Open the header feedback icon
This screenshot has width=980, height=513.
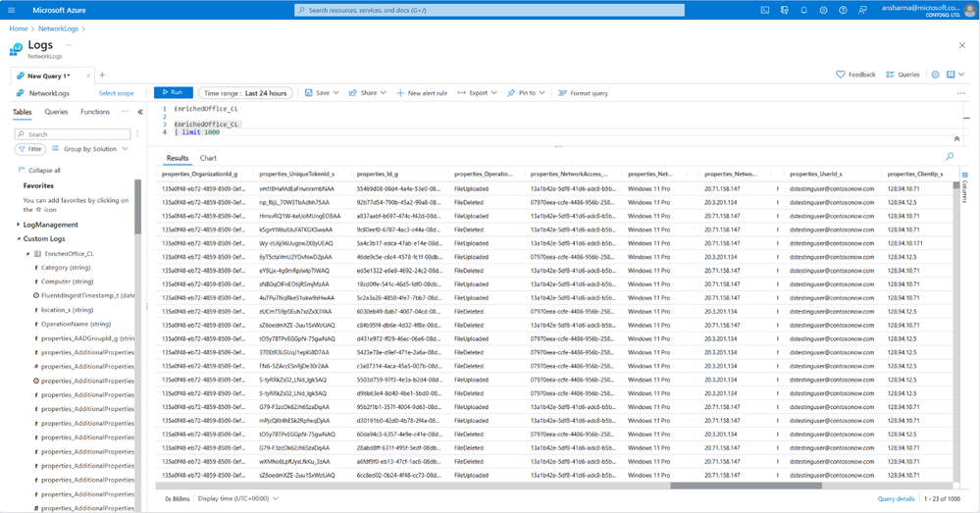[x=862, y=10]
